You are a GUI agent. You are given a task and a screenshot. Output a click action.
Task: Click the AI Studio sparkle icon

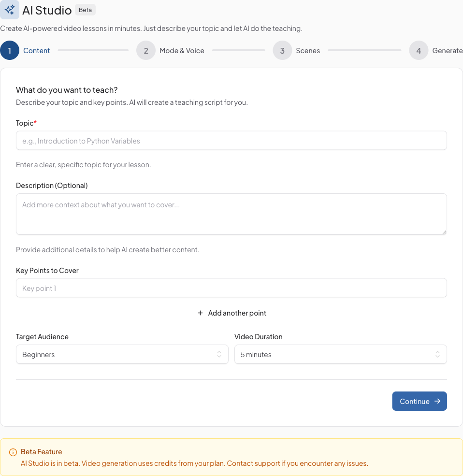point(10,10)
